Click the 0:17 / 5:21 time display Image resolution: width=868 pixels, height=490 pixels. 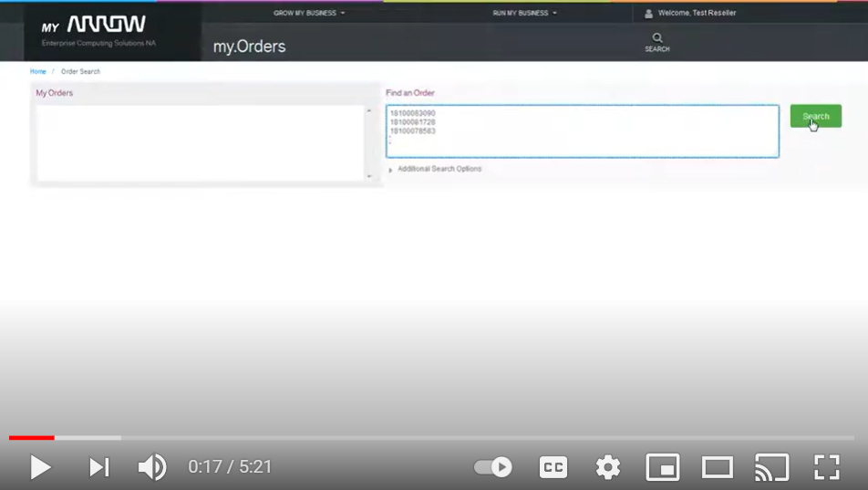(230, 466)
